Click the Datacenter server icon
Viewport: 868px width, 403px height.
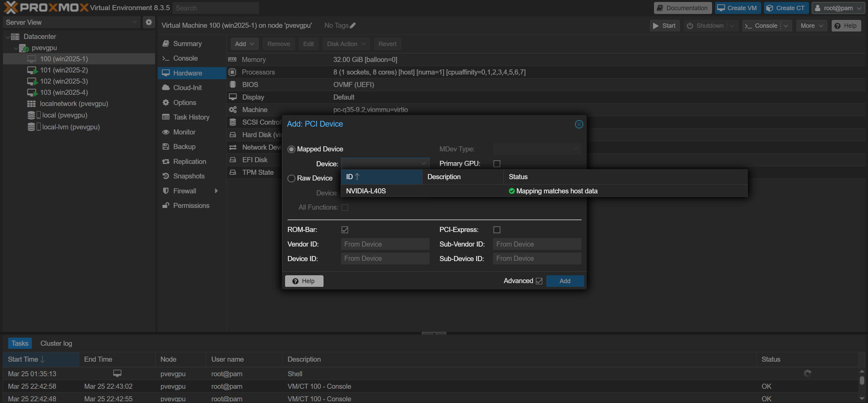[15, 37]
